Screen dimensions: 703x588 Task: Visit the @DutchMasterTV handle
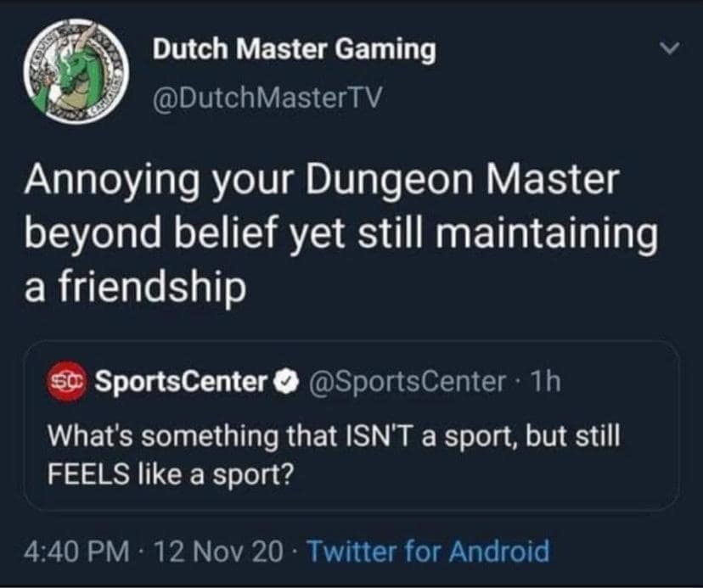(267, 98)
